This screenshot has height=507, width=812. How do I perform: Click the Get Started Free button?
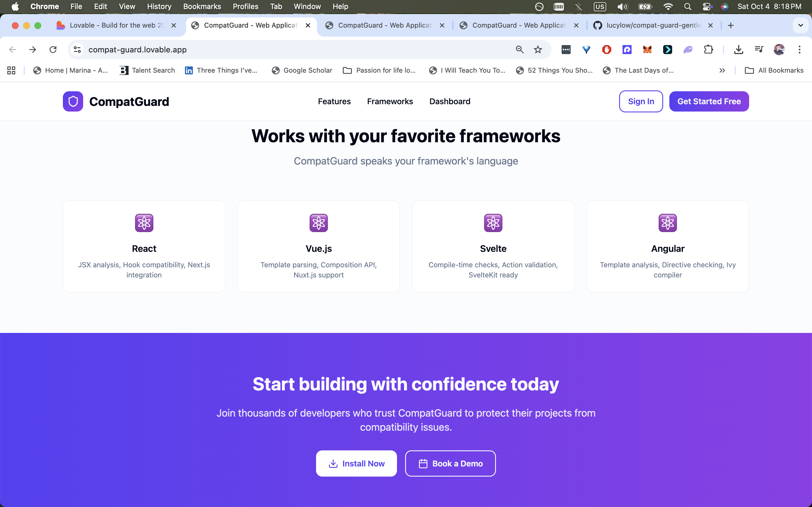tap(709, 101)
